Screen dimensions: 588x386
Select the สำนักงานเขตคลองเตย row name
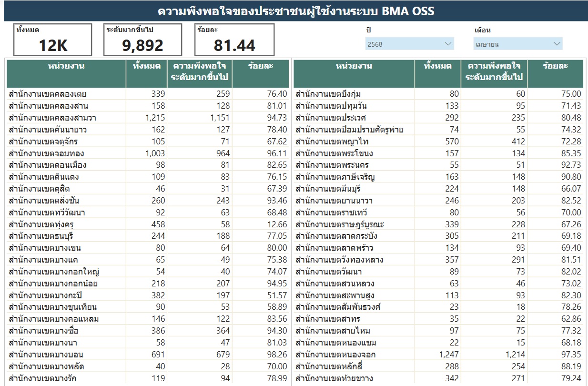(x=48, y=94)
